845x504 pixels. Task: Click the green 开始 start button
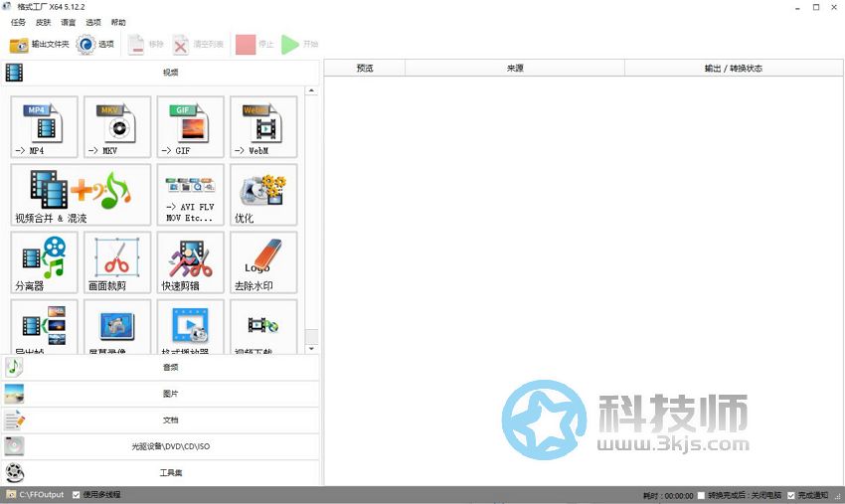299,44
